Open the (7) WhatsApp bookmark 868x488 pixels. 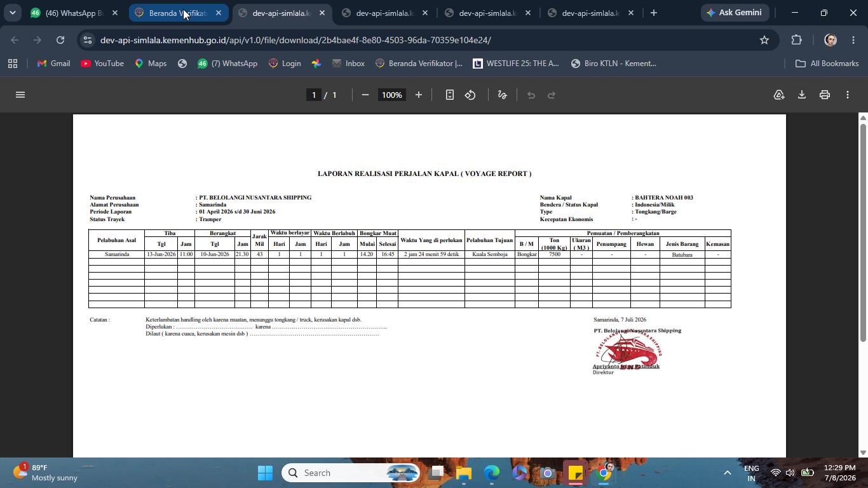tap(227, 64)
